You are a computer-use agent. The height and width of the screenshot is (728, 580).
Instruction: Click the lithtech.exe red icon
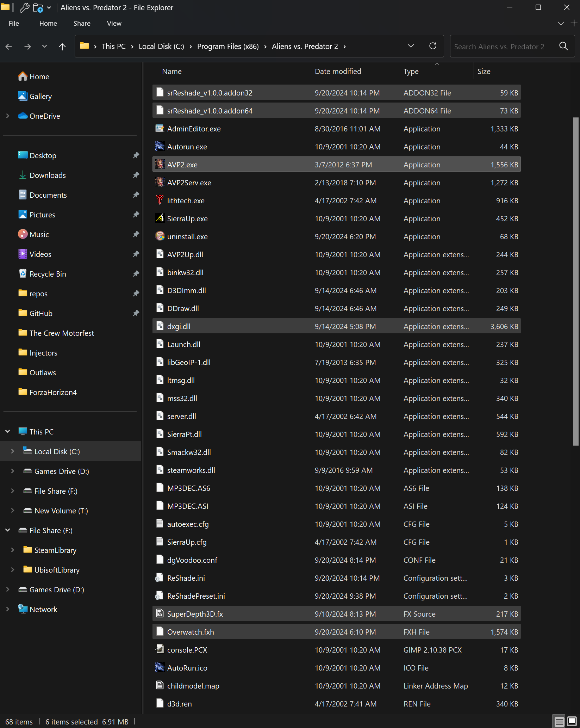click(160, 200)
